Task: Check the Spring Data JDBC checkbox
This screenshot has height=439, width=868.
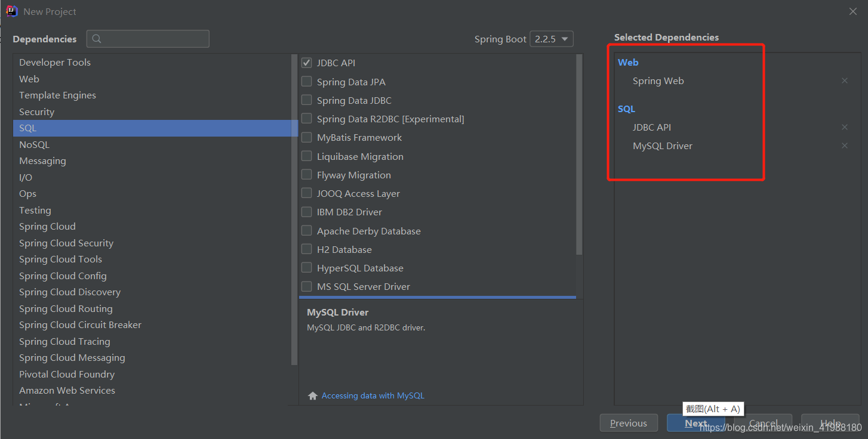Action: click(307, 100)
